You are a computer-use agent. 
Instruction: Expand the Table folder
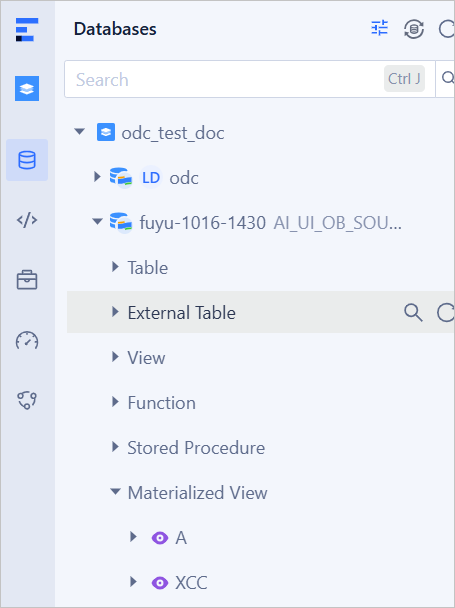coord(115,267)
